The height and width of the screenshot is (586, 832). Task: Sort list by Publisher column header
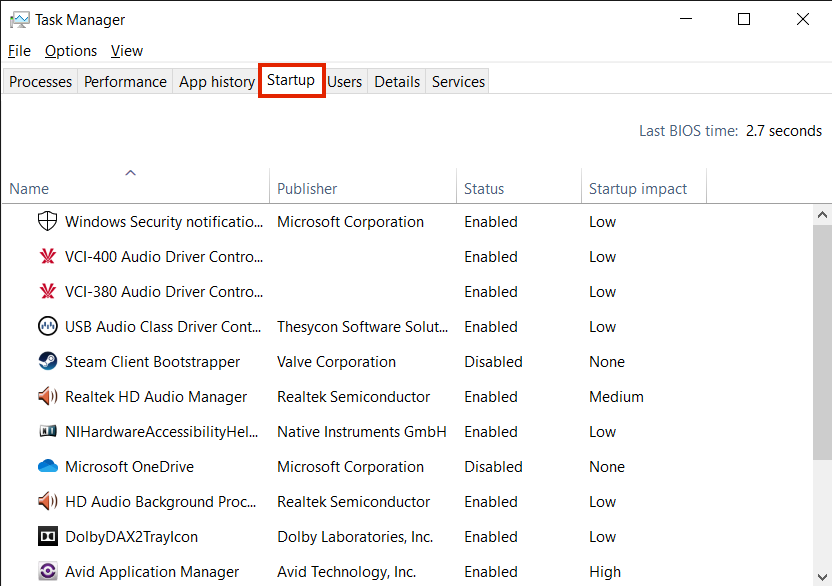pos(307,189)
